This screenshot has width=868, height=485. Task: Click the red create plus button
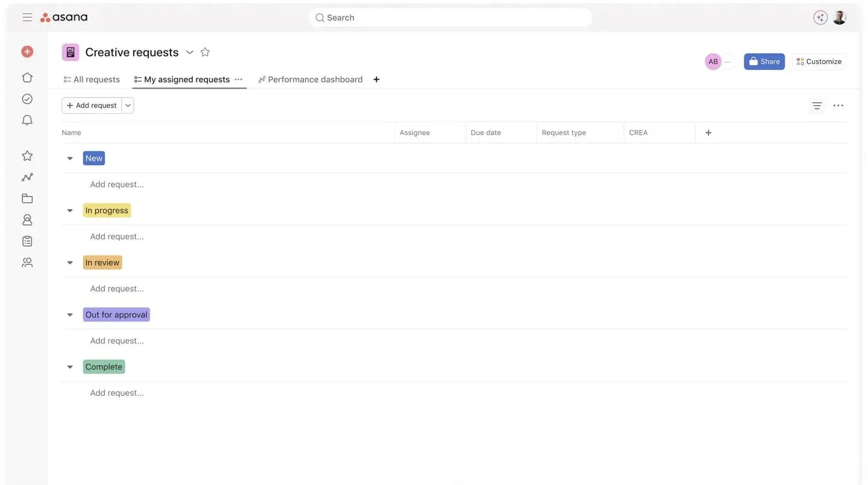pyautogui.click(x=27, y=52)
